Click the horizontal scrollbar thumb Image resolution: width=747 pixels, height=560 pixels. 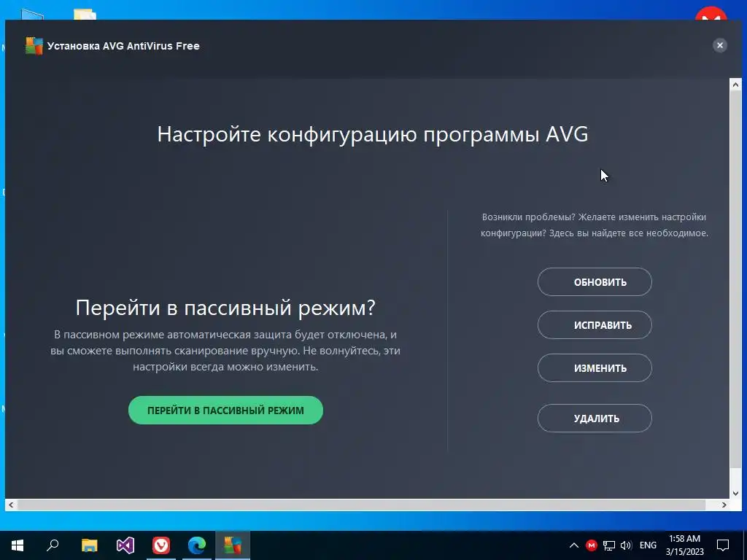pos(361,505)
